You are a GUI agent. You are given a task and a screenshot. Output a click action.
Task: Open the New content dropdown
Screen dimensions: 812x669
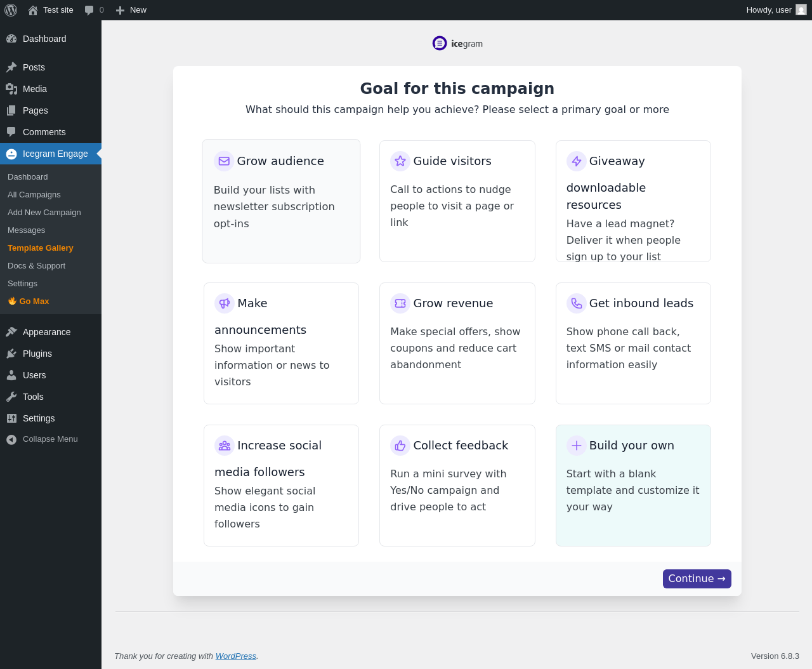tap(131, 10)
